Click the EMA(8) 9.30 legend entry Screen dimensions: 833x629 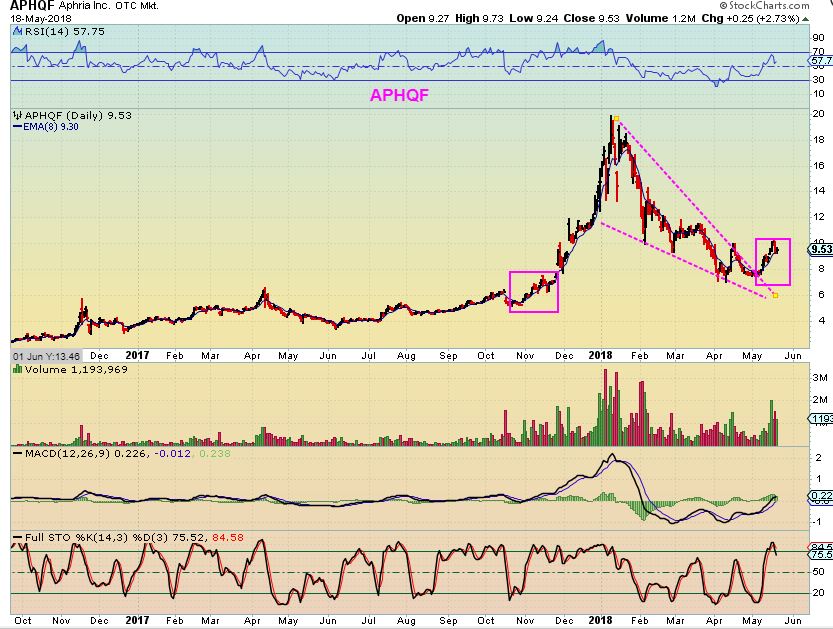[x=50, y=127]
